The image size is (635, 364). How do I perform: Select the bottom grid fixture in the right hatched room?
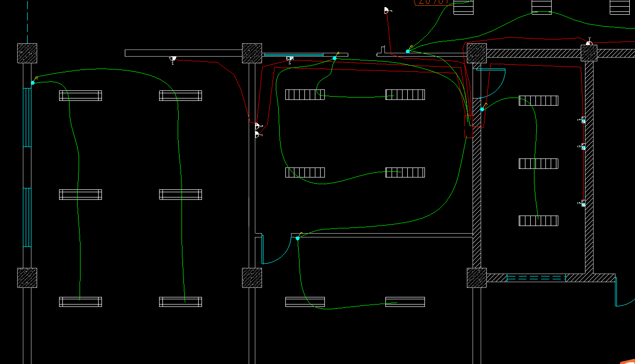(538, 221)
